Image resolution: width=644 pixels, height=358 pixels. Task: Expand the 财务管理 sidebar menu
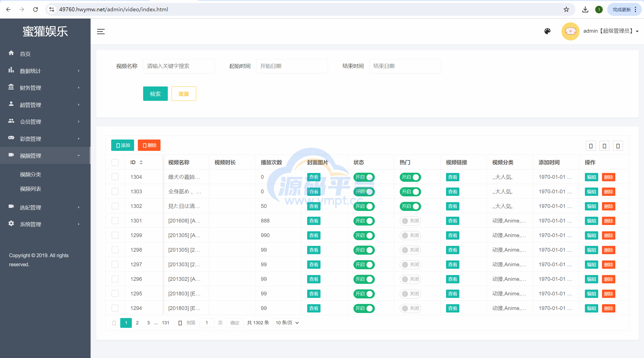(x=45, y=88)
